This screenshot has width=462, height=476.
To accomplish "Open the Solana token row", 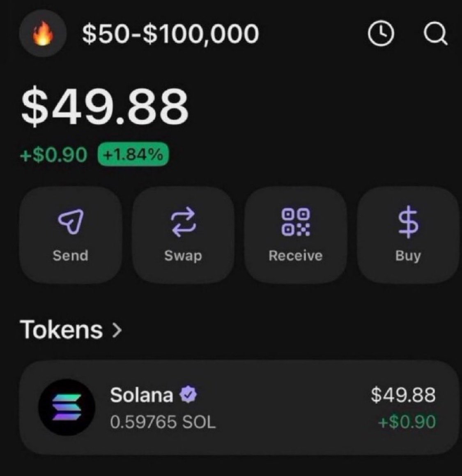I will point(239,407).
